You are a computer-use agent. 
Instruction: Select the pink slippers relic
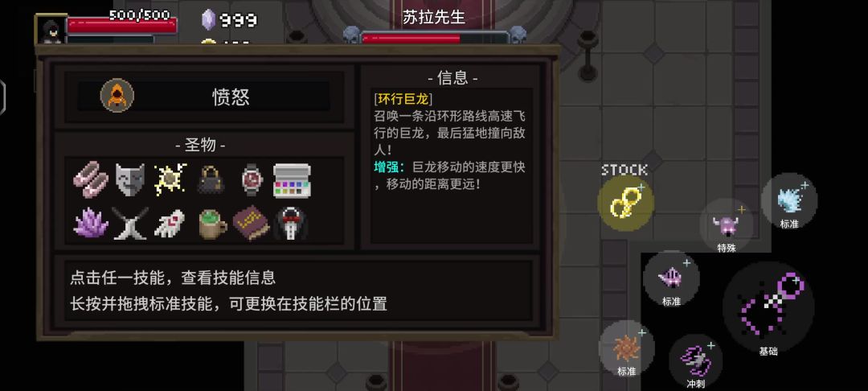tap(91, 179)
